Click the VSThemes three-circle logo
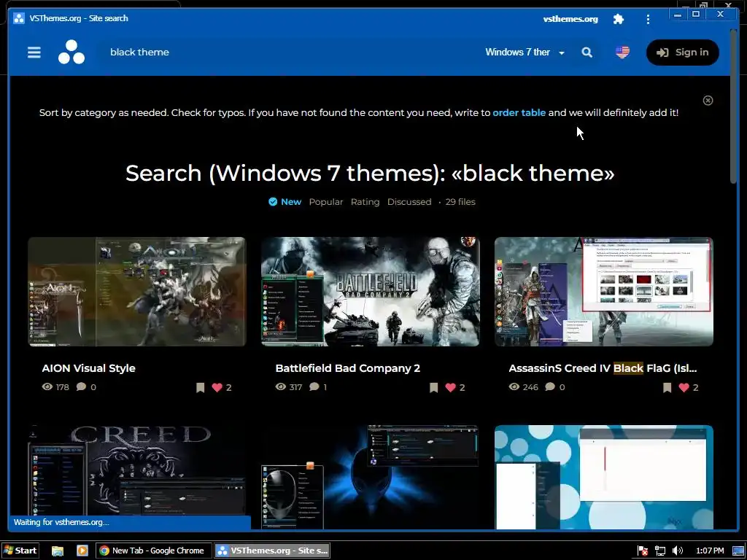The height and width of the screenshot is (560, 747). click(71, 52)
